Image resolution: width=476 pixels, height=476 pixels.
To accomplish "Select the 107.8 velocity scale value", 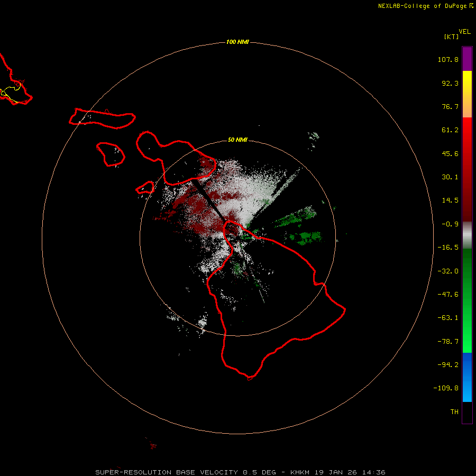I will coord(448,59).
